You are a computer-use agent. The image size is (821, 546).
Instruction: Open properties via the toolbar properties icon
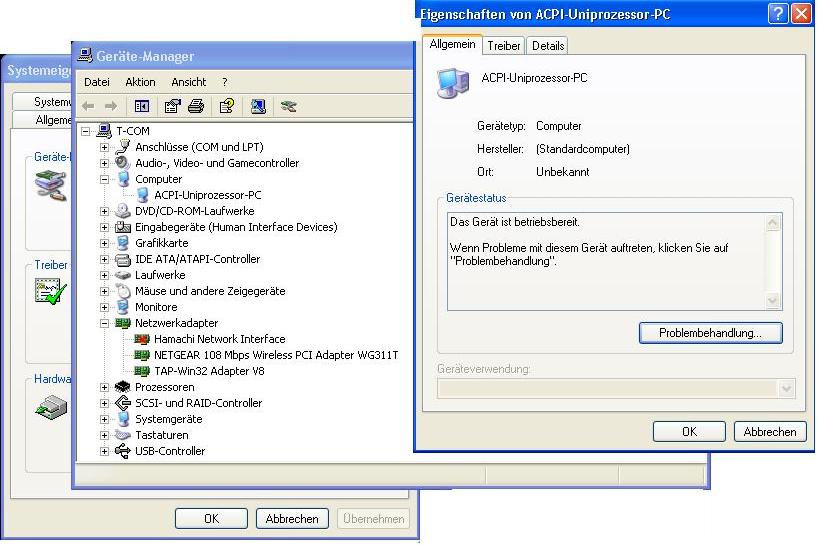click(x=172, y=106)
